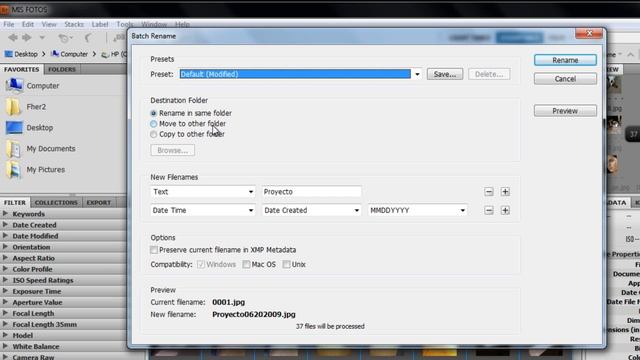This screenshot has height=360, width=640.
Task: Expand the Color Profile filter
Action: pos(5,269)
